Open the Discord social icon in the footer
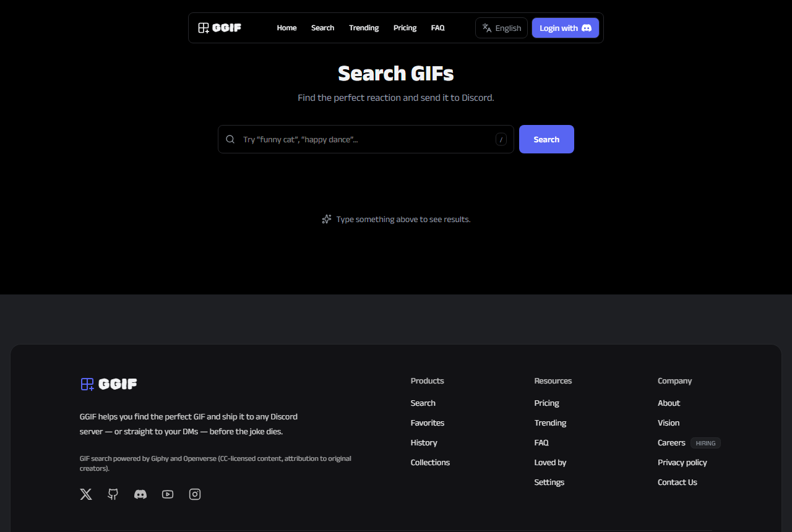 tap(140, 494)
